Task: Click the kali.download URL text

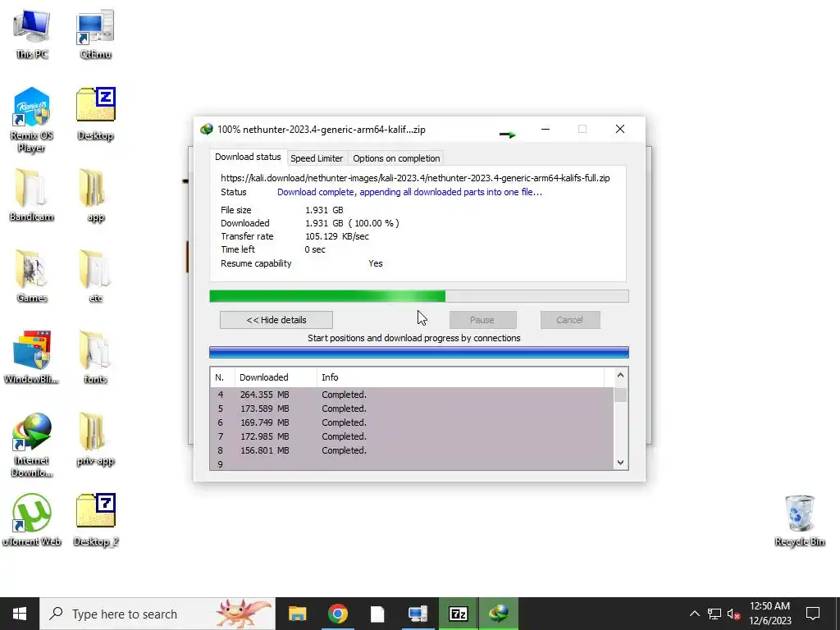Action: click(415, 178)
